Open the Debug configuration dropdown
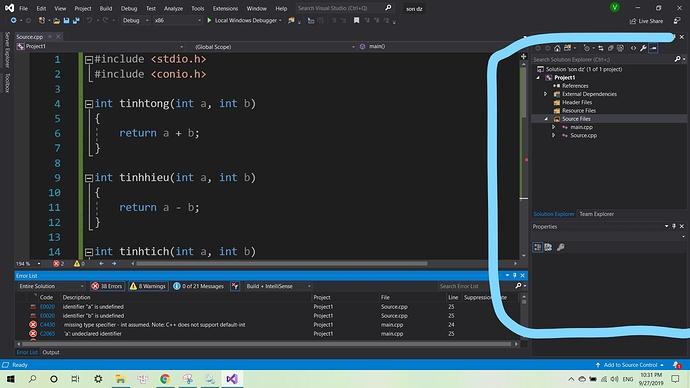 [136, 20]
